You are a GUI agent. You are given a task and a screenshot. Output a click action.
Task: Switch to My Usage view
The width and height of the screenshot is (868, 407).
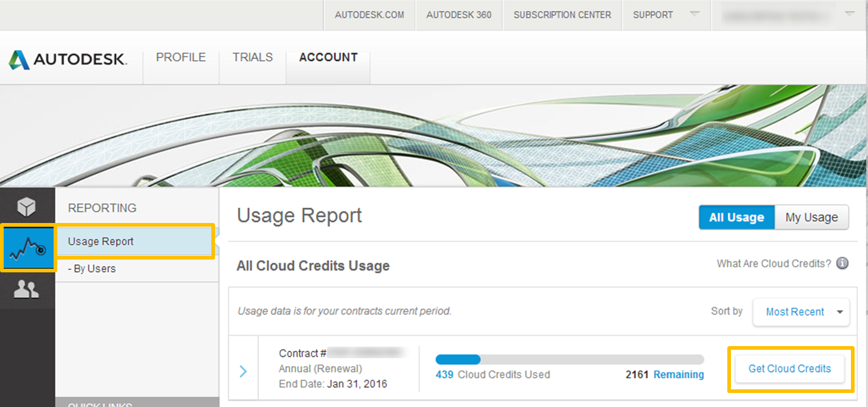[x=811, y=218]
